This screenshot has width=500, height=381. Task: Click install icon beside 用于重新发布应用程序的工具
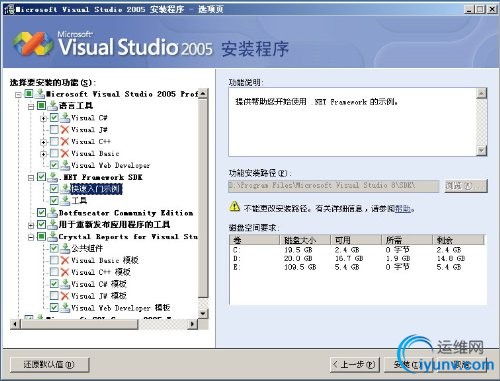(x=53, y=224)
